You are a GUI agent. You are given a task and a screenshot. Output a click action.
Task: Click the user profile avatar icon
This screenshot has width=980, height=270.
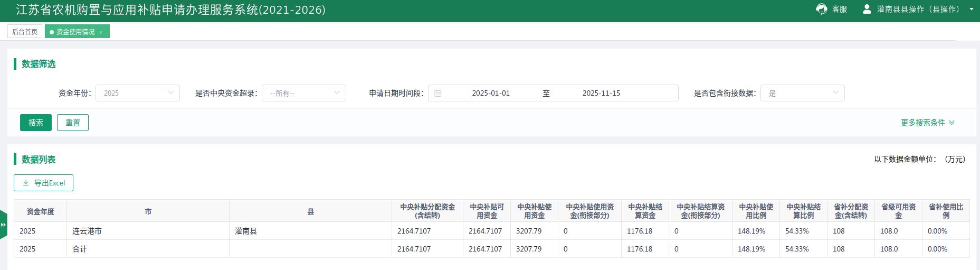point(867,9)
